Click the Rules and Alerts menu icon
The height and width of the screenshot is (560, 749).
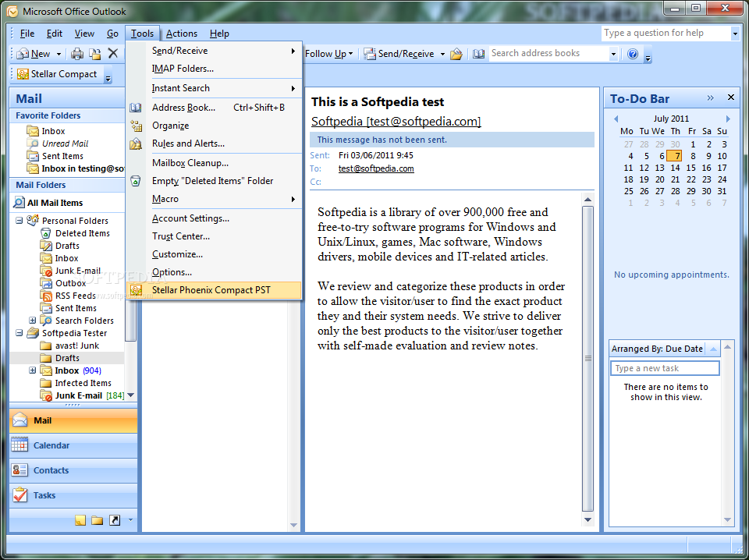(x=136, y=144)
